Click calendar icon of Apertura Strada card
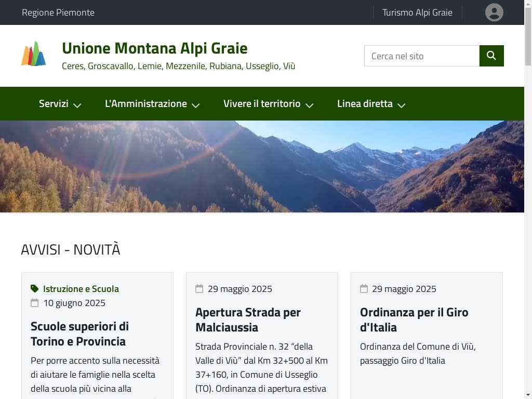This screenshot has width=532, height=399. (199, 289)
